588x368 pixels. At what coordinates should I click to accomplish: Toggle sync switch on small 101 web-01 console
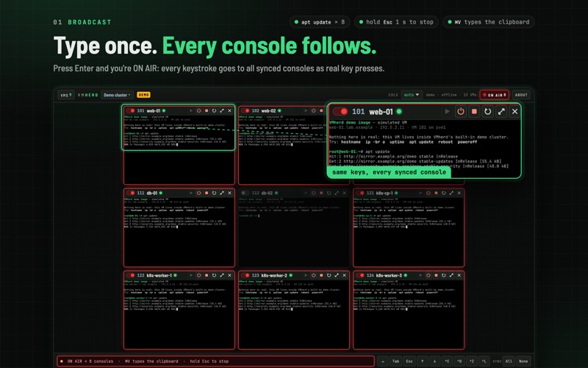tap(131, 111)
